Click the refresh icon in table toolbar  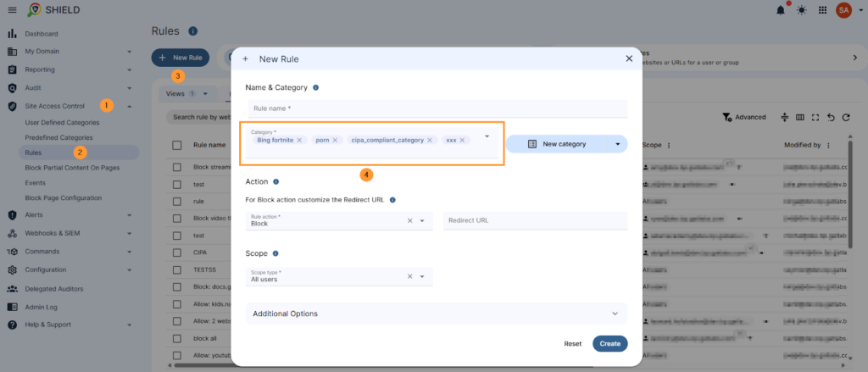(x=846, y=117)
